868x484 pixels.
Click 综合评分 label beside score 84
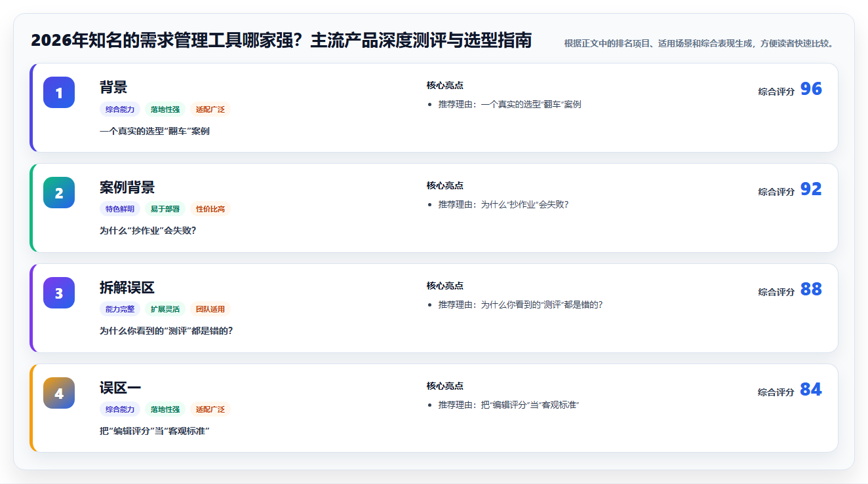[776, 392]
